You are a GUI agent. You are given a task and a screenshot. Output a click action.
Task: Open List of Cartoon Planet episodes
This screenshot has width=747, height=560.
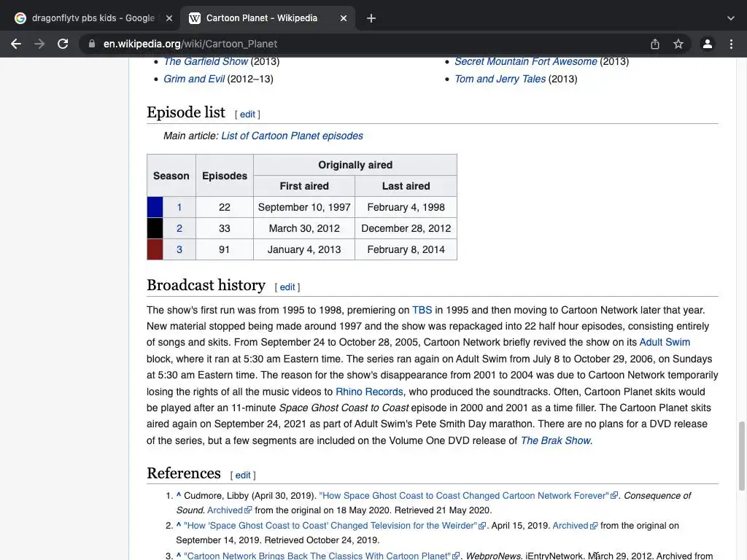(292, 136)
